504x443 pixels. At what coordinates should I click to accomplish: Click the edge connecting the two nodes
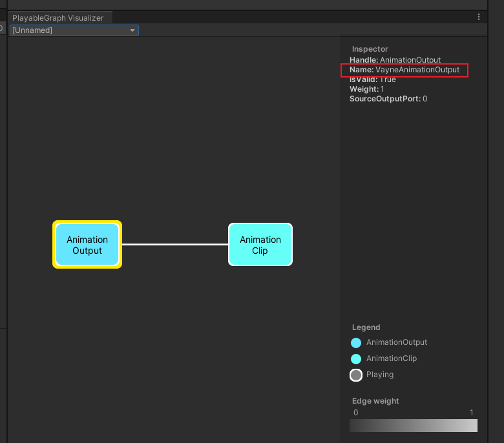[174, 245]
